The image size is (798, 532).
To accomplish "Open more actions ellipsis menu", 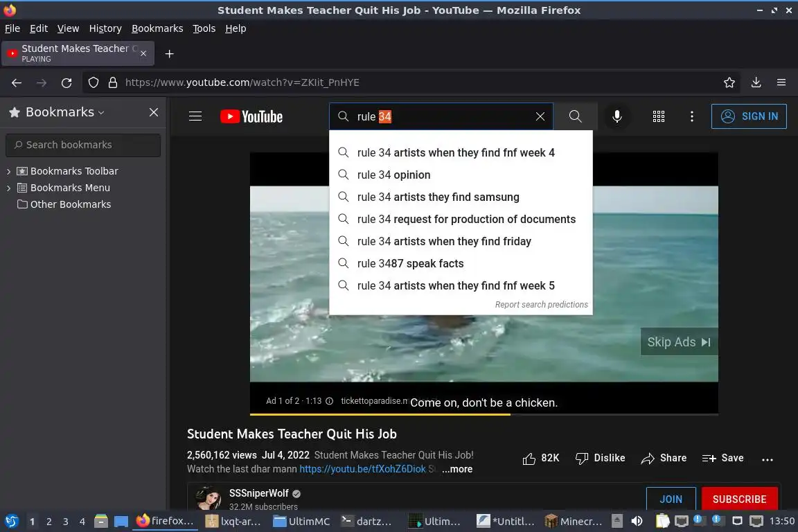I will coord(768,459).
